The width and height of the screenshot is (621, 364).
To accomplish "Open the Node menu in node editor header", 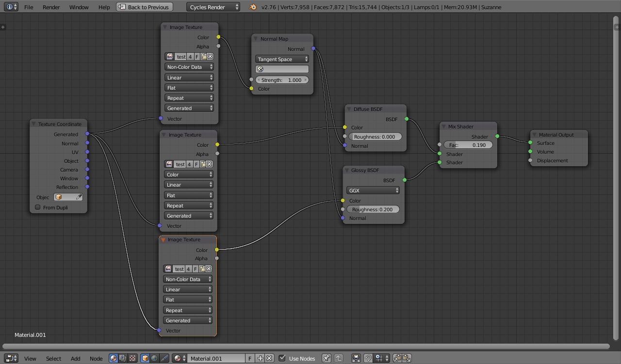I will pyautogui.click(x=96, y=359).
